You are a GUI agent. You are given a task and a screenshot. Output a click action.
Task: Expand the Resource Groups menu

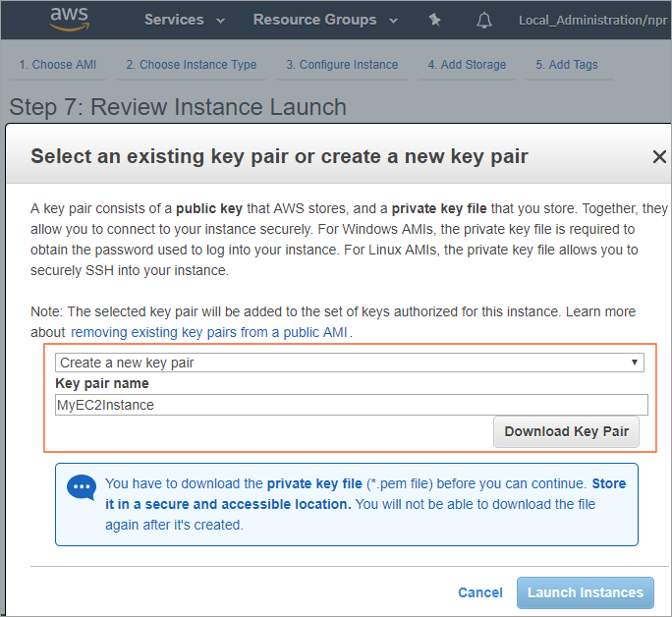coord(324,20)
